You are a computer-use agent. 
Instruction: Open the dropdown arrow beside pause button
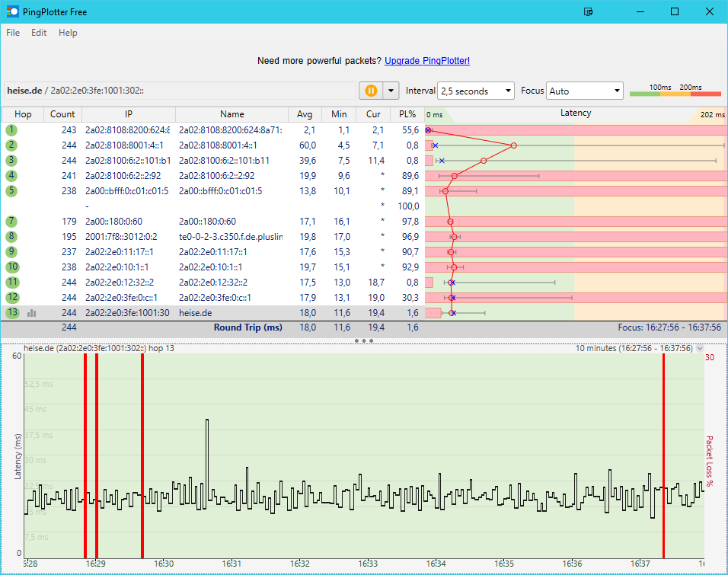pos(391,91)
